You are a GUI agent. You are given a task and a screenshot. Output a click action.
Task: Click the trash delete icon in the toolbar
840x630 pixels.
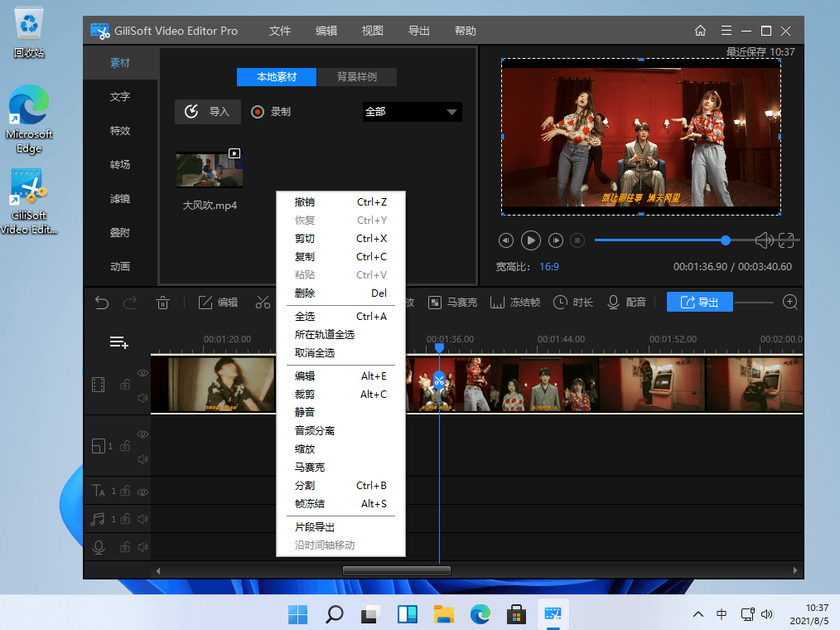(162, 303)
